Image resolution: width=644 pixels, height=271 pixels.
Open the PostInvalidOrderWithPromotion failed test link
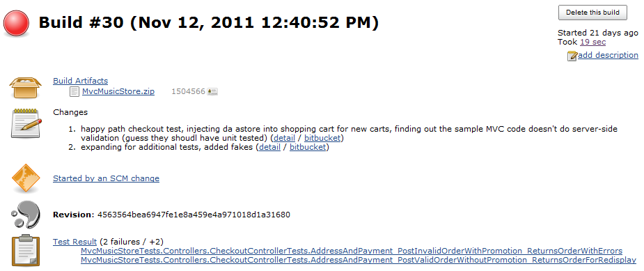click(352, 251)
